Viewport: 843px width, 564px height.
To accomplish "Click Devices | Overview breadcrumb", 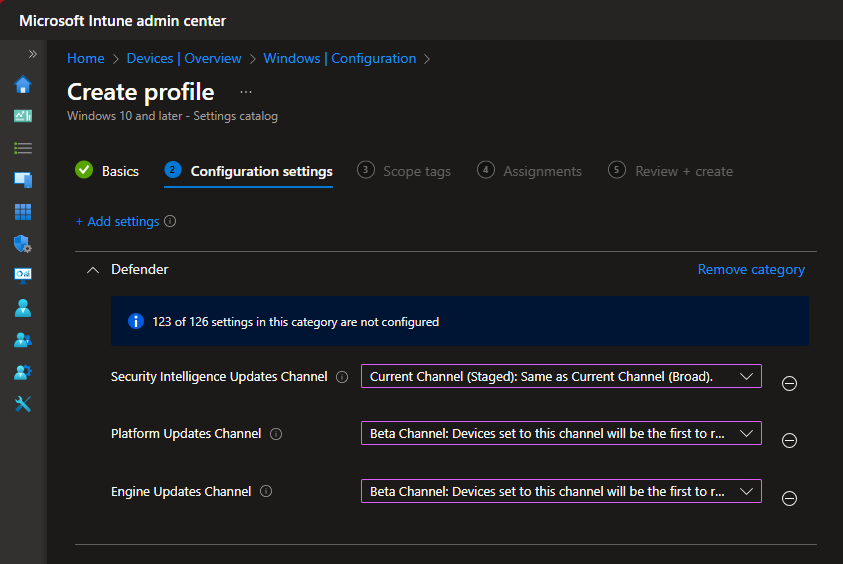I will point(184,58).
